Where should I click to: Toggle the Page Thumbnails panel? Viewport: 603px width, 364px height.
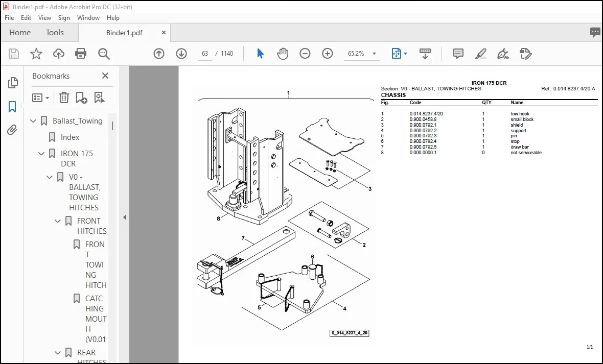click(13, 83)
